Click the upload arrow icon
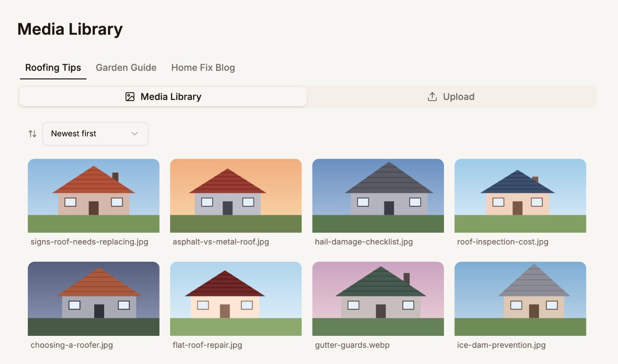 (432, 96)
